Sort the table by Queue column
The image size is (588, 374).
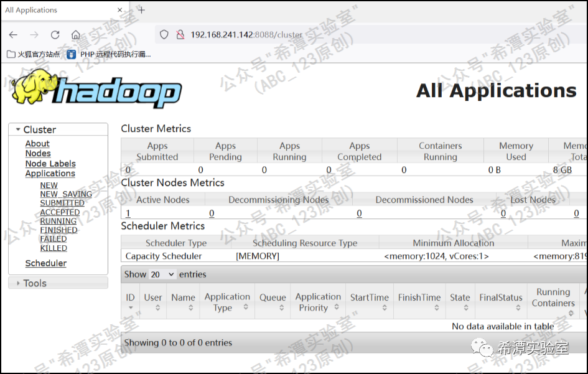coord(273,302)
